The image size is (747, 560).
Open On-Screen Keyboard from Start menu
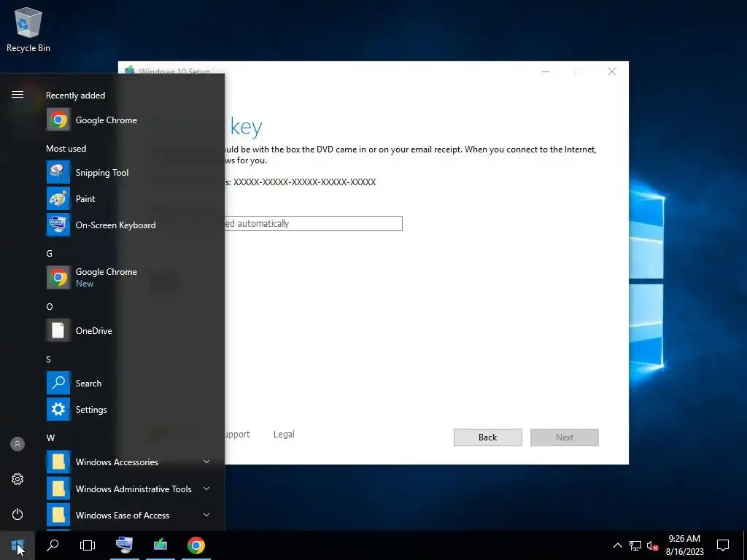128,225
